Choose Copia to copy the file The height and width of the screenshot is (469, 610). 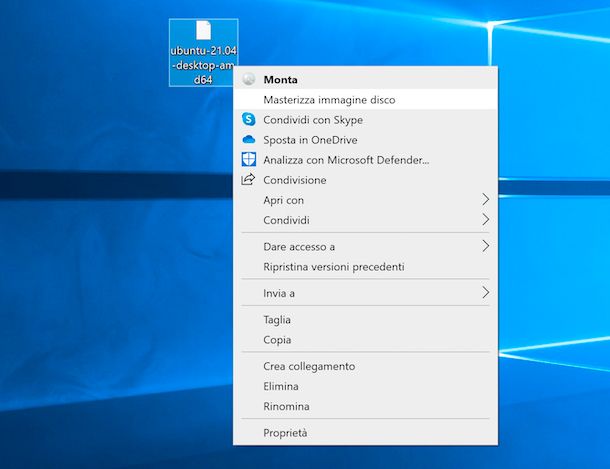(x=365, y=340)
